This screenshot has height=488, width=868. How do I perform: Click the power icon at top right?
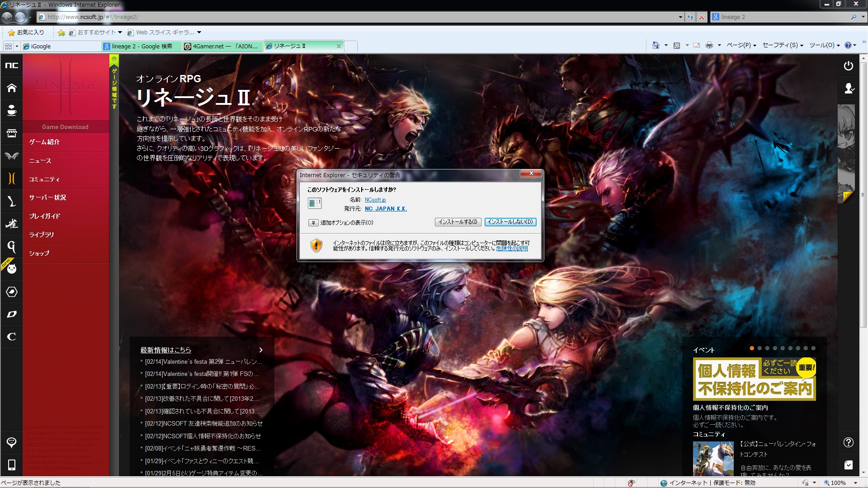(849, 66)
